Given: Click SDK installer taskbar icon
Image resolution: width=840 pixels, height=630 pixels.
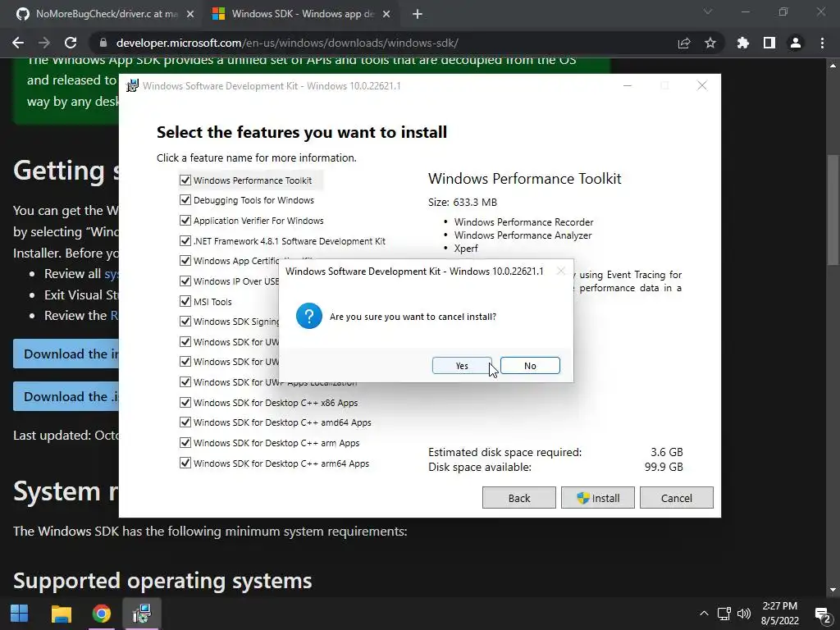Looking at the screenshot, I should 141,614.
